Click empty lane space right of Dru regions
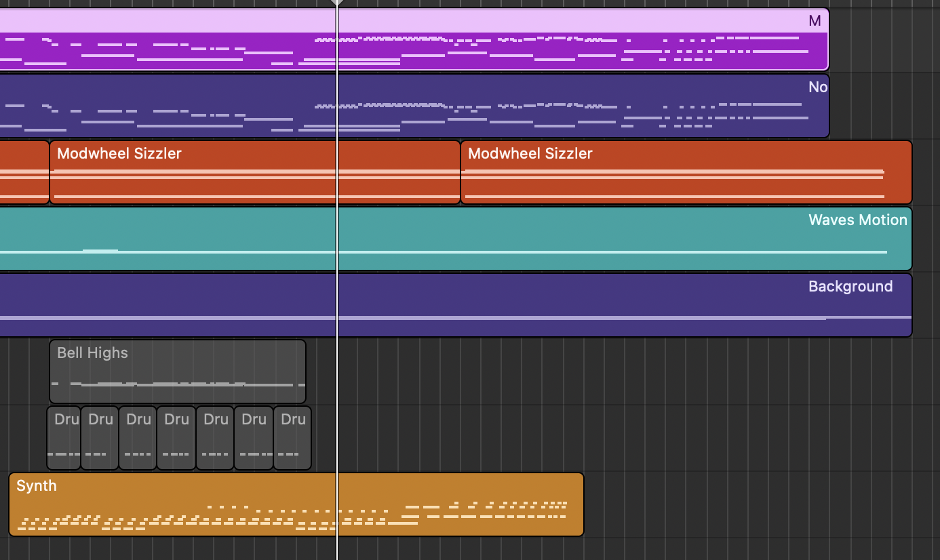940x560 pixels. click(610, 438)
